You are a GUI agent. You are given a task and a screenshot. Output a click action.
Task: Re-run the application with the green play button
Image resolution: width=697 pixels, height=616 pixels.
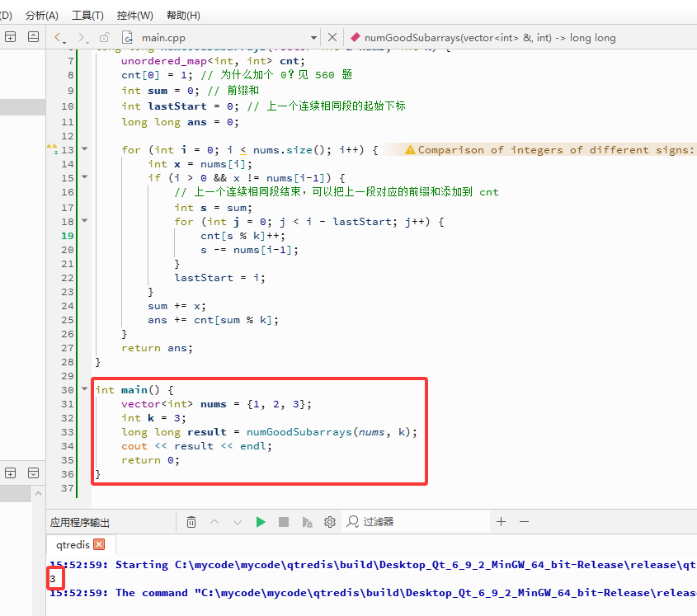point(261,522)
